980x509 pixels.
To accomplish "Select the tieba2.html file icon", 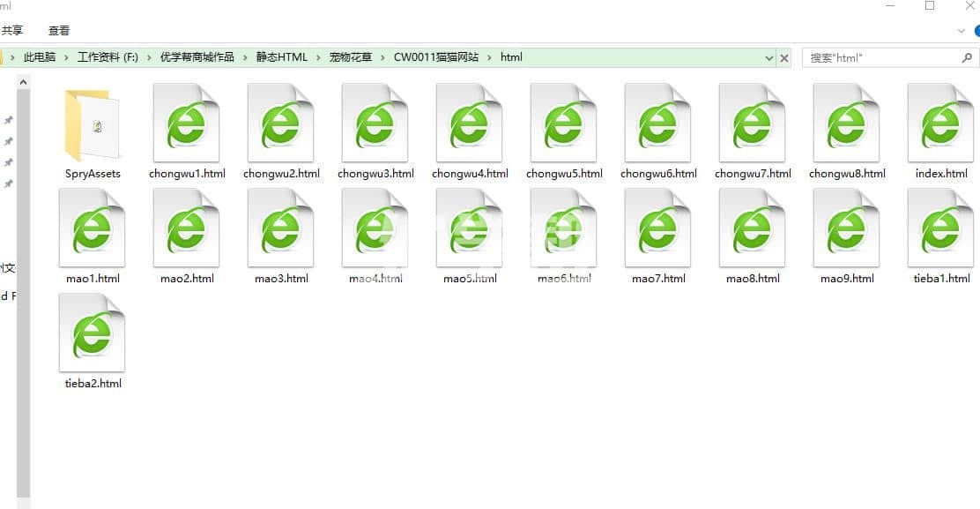I will point(92,333).
